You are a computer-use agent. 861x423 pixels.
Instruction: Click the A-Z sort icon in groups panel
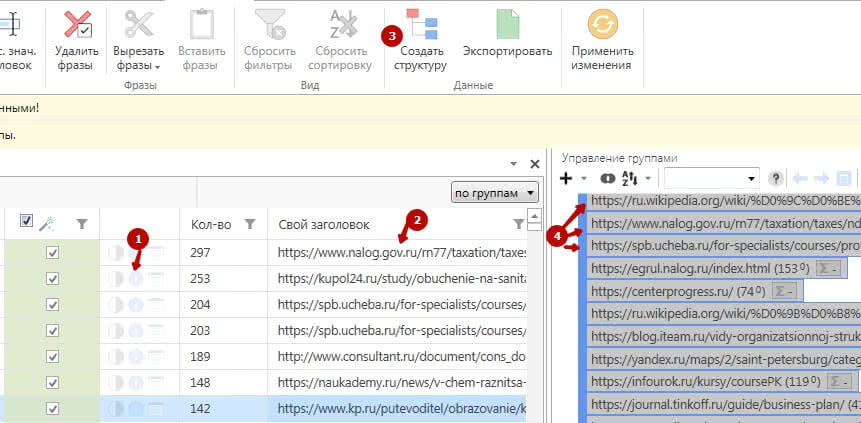[629, 178]
